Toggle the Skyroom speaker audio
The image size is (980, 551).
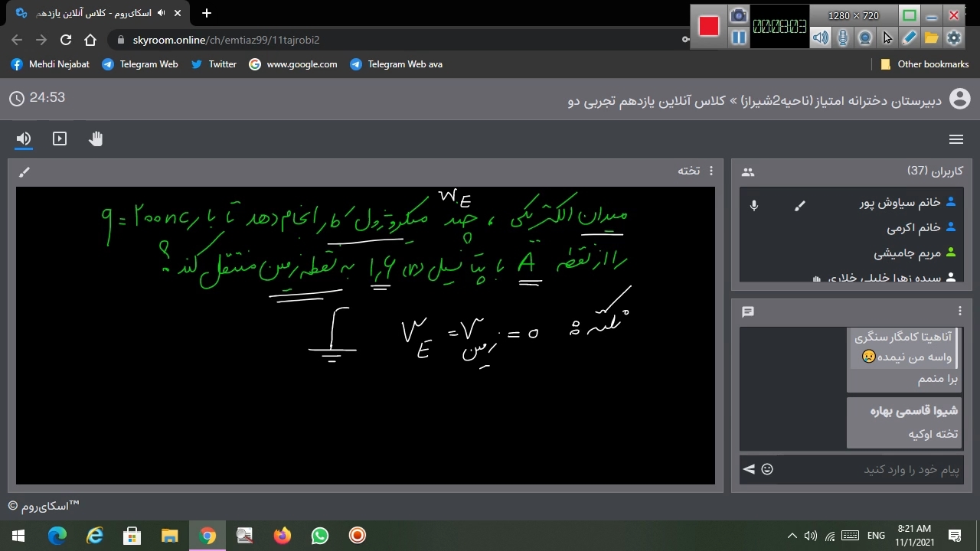pyautogui.click(x=24, y=139)
